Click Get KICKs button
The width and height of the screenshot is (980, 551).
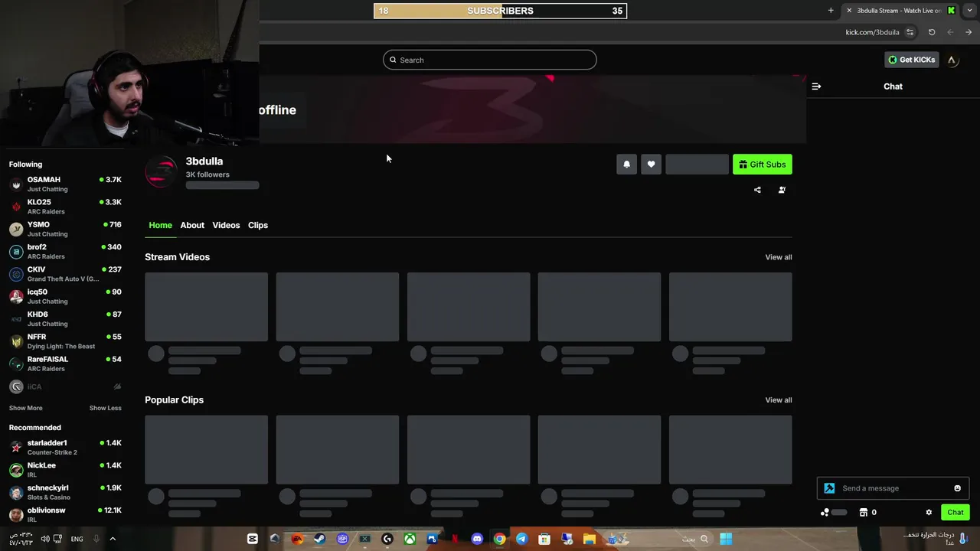point(911,60)
